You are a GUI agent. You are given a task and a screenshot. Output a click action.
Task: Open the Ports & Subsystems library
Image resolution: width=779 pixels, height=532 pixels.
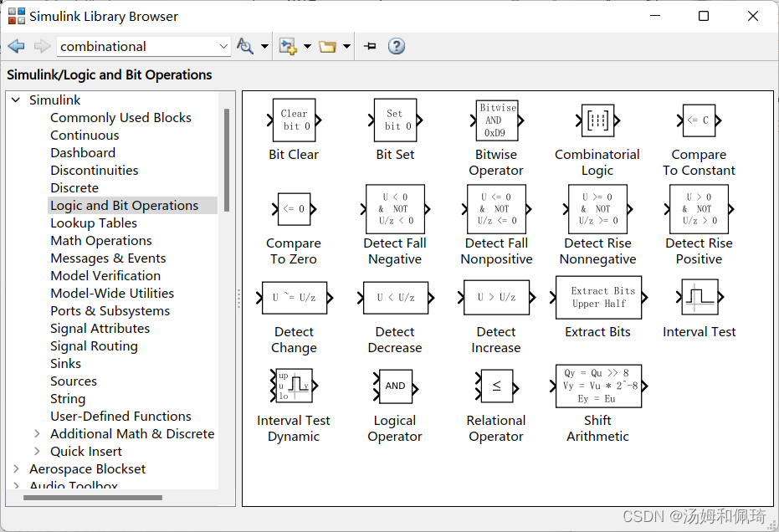click(x=110, y=311)
